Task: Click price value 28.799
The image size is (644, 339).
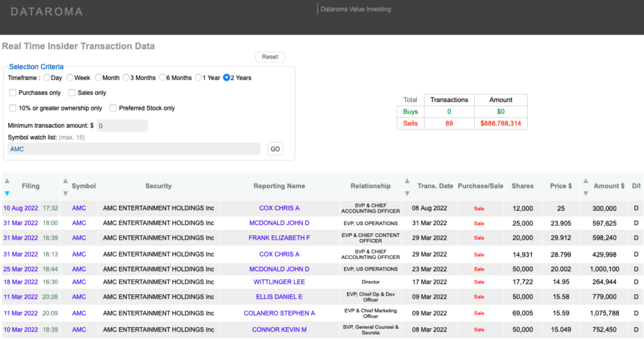Action: click(x=561, y=254)
